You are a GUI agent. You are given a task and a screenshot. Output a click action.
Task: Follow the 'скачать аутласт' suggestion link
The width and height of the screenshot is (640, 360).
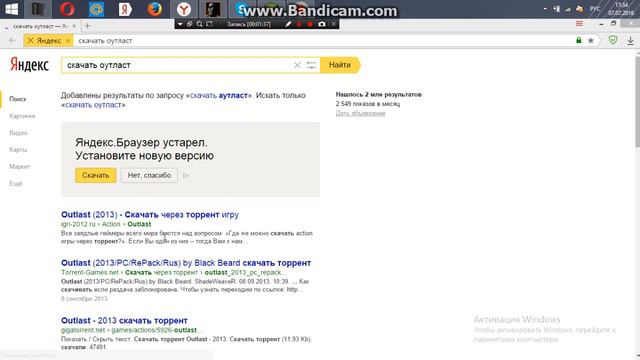coord(219,95)
